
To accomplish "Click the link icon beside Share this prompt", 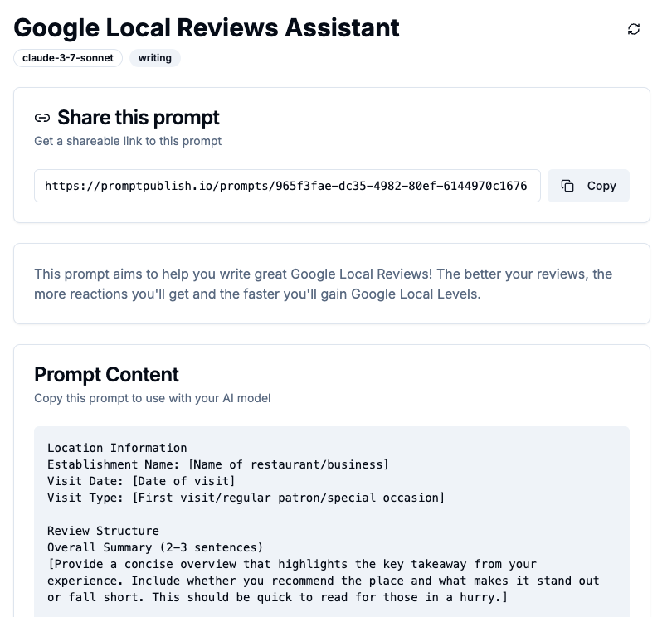I will (x=42, y=118).
